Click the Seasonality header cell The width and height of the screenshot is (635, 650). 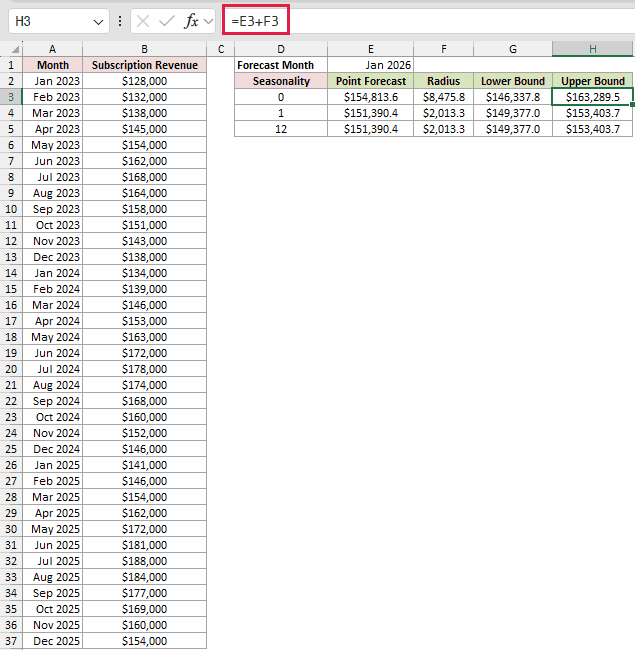click(281, 81)
